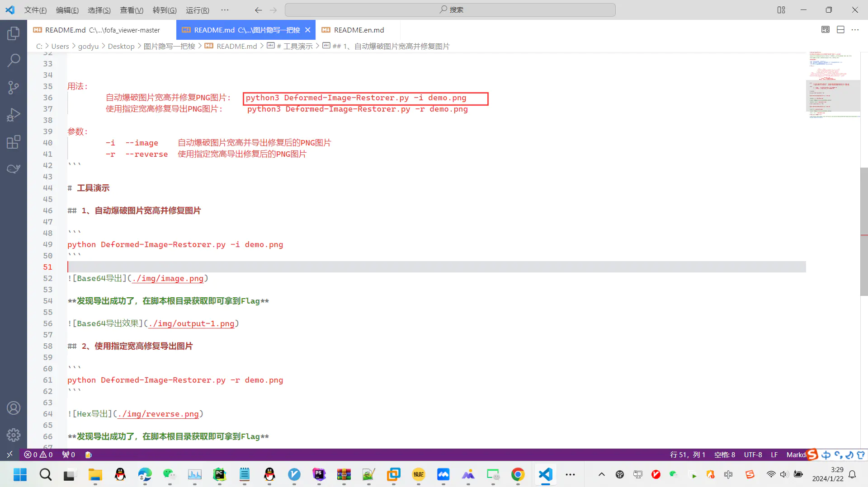Screen dimensions: 868x487
Task: Click the ./img/image.png link on line 52
Action: (x=168, y=278)
